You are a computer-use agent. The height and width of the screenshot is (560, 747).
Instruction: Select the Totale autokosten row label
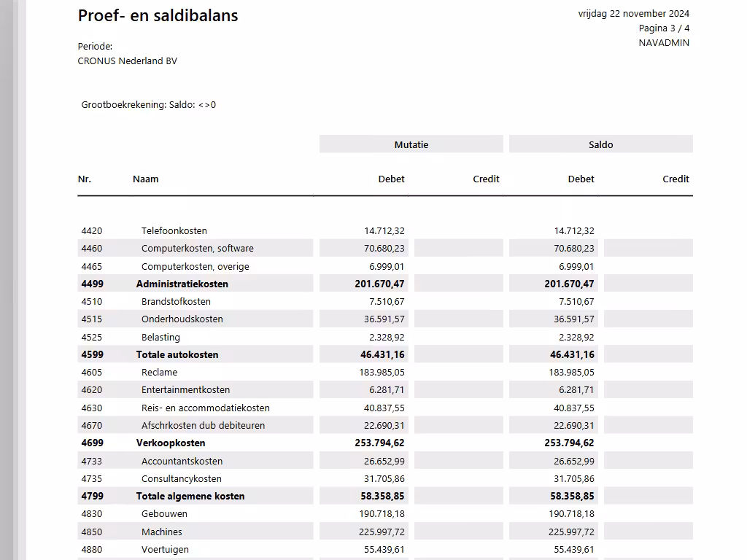[x=177, y=354]
